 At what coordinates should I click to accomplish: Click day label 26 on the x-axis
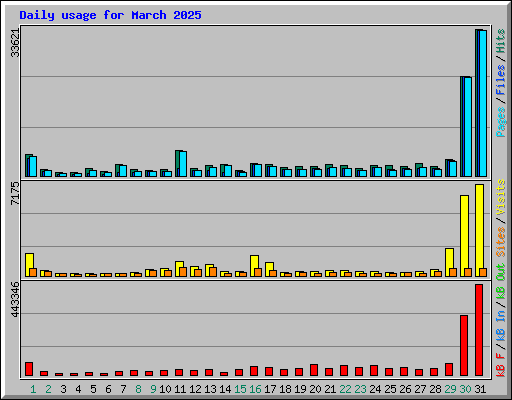pyautogui.click(x=405, y=389)
